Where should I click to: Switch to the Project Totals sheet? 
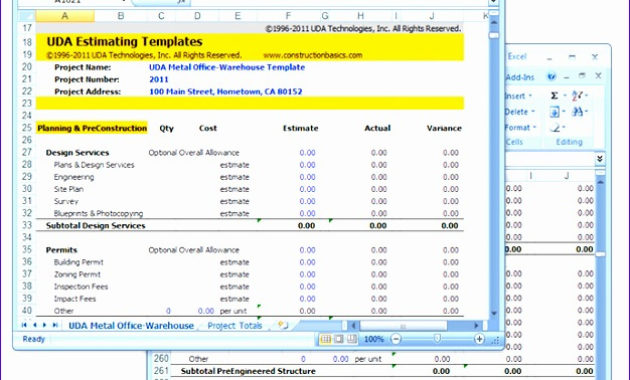(235, 326)
